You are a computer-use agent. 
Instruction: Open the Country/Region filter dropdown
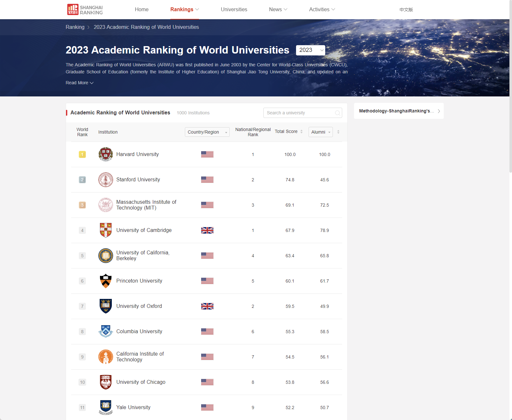(207, 132)
